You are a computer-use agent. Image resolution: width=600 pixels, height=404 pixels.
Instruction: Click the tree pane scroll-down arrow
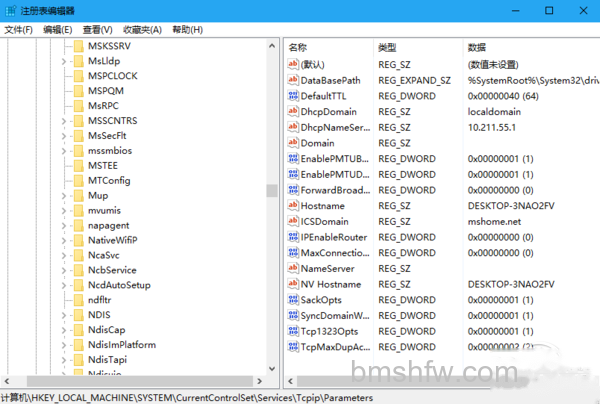[272, 369]
